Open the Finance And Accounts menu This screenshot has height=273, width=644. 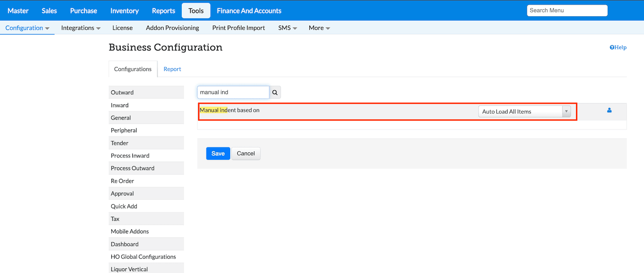coord(249,11)
